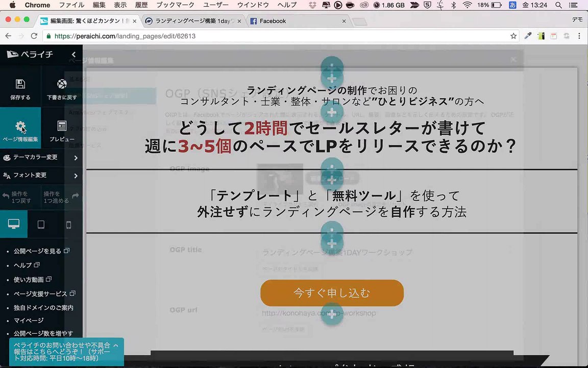
Task: Click the headline どうして2時間でセールスレターが書けて
Action: [x=332, y=128]
